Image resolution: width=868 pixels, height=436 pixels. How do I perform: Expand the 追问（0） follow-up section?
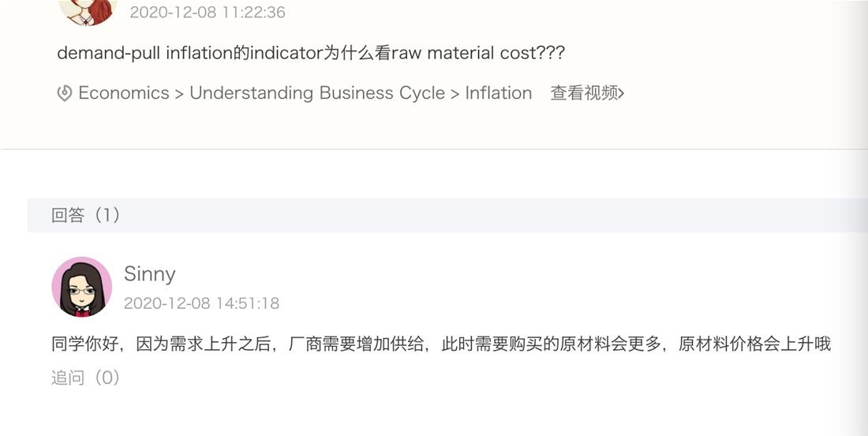[86, 378]
